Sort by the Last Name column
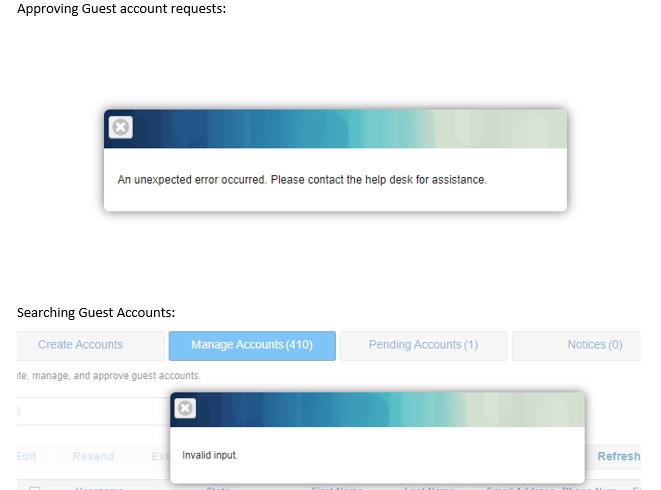 click(x=429, y=488)
